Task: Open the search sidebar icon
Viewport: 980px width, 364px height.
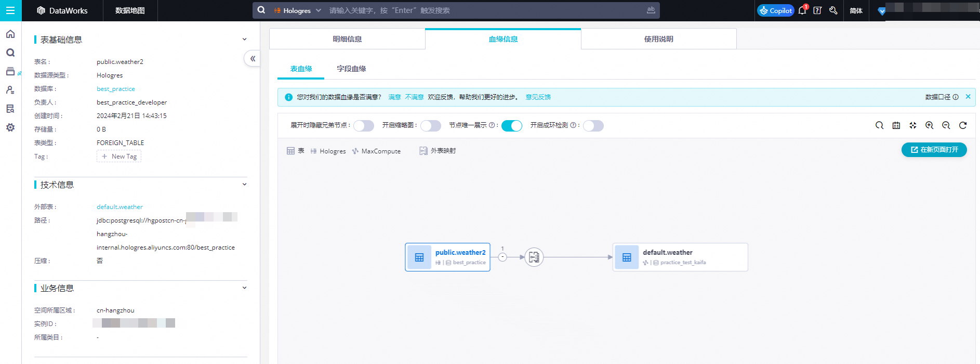Action: [10, 53]
